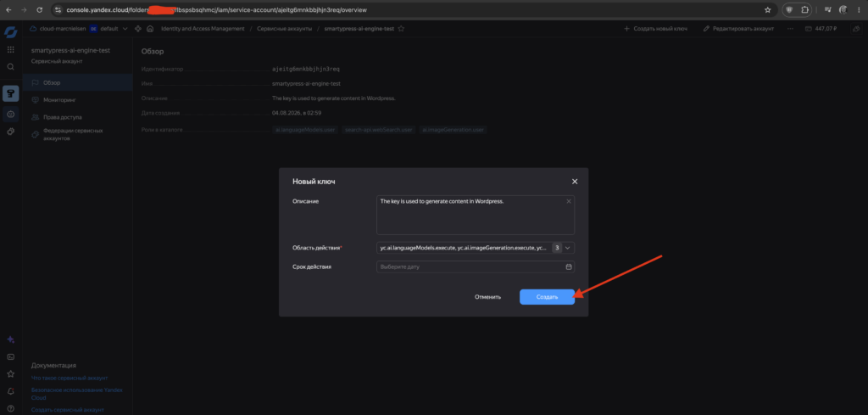Open the browser profile avatar

[843, 10]
